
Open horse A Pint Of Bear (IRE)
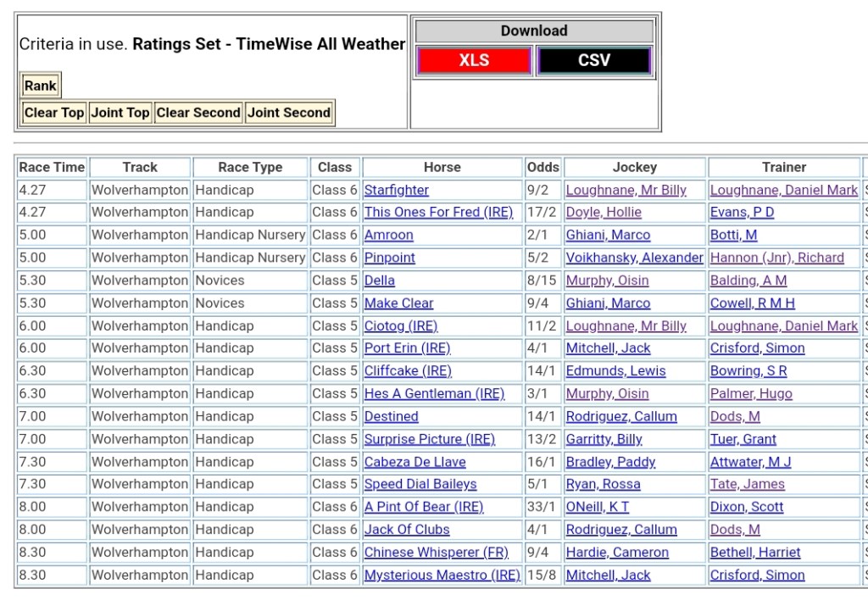click(x=424, y=507)
